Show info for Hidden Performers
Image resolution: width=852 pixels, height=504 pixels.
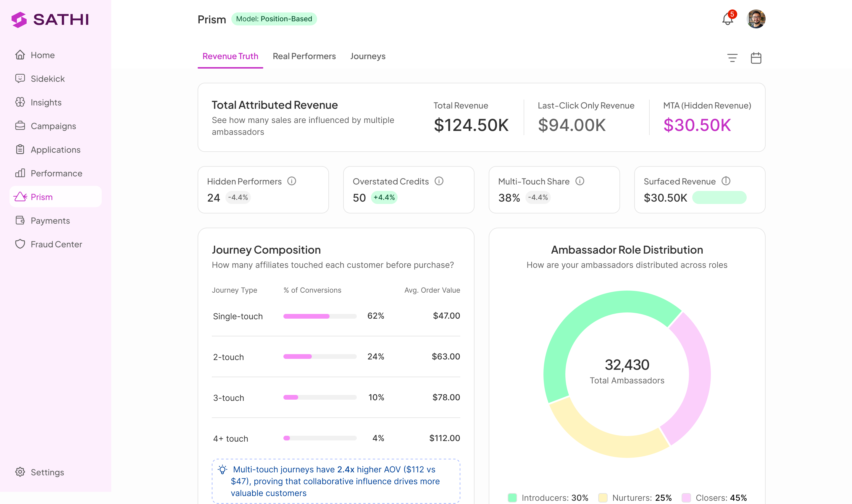pos(292,181)
